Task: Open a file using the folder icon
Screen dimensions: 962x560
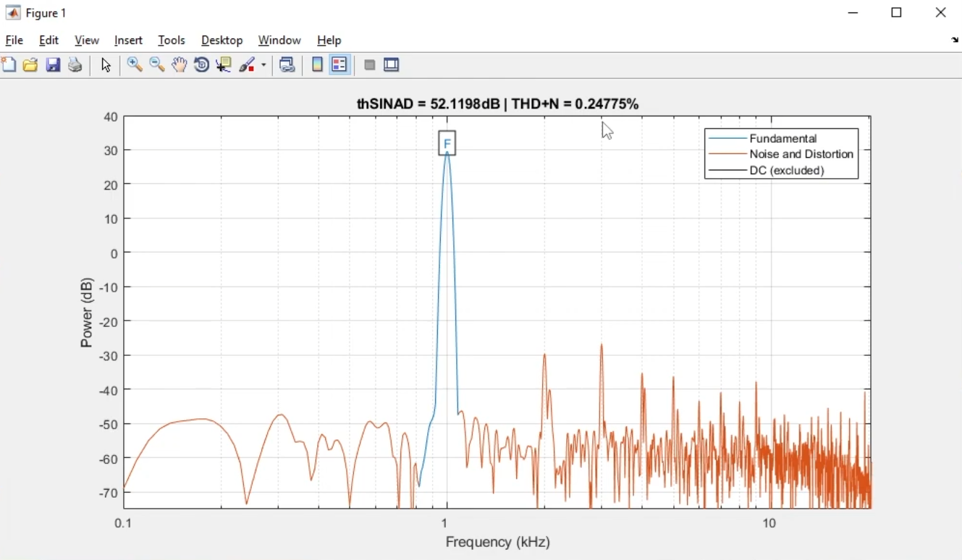Action: 30,65
